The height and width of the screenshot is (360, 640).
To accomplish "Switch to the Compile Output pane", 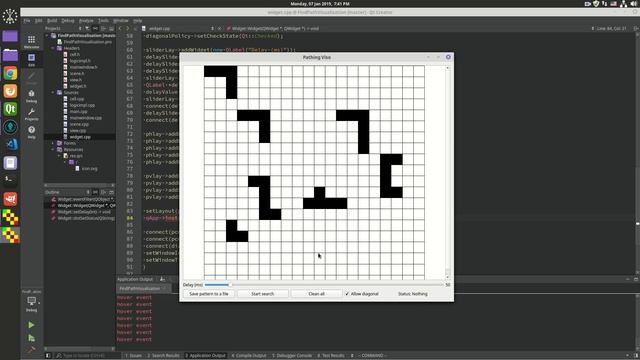I will pos(249,356).
